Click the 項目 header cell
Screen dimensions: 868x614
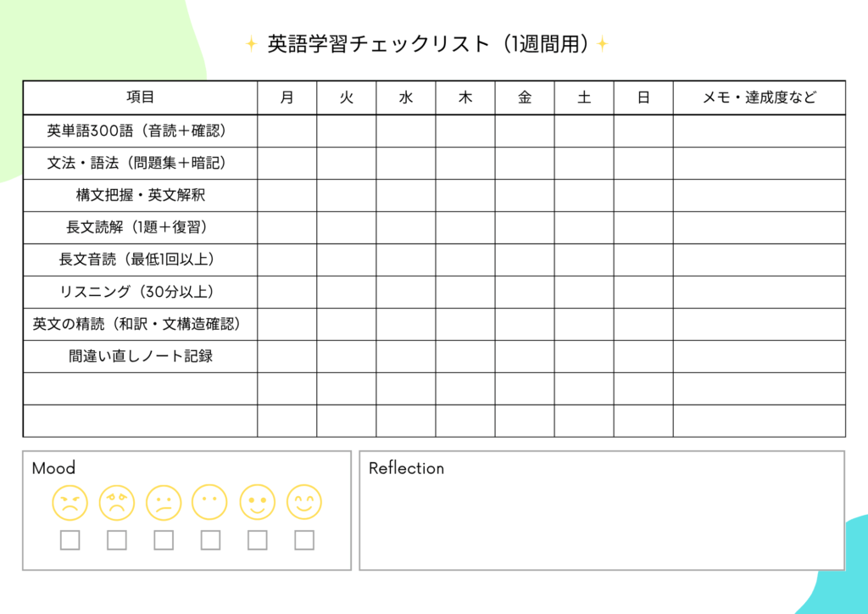click(x=141, y=98)
